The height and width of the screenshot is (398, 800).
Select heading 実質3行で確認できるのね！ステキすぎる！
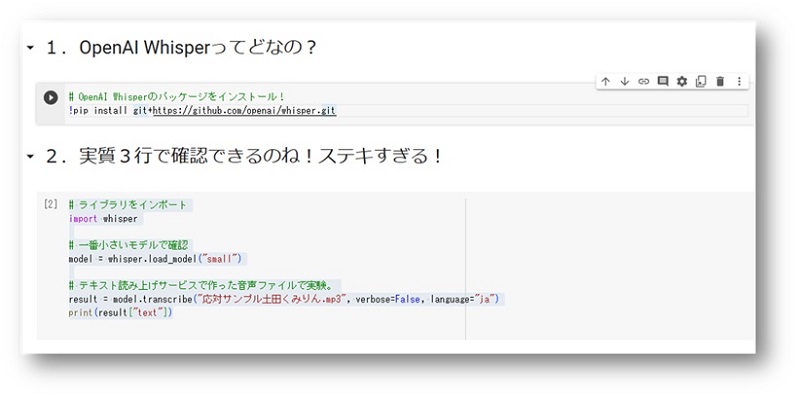coord(261,156)
